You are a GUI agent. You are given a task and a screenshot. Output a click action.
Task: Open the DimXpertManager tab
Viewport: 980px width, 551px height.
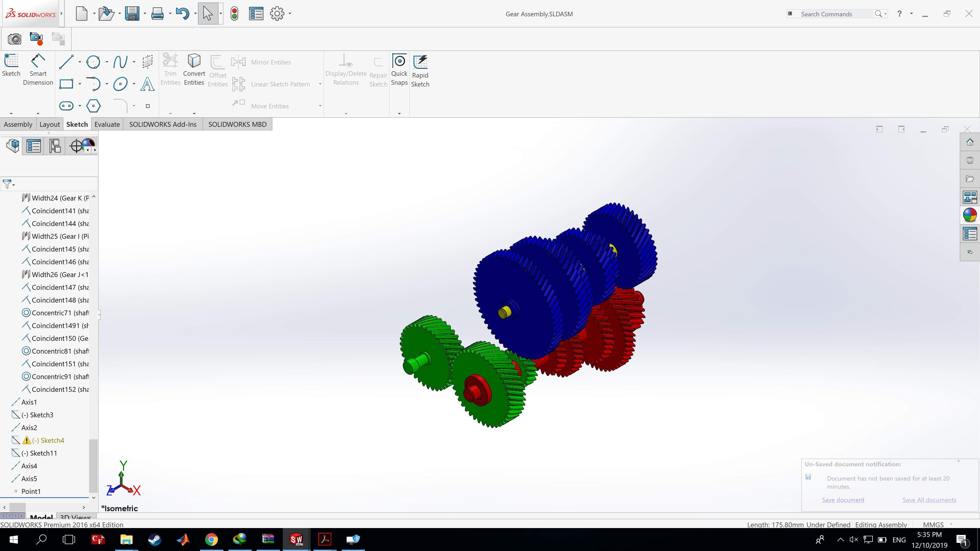pos(76,146)
